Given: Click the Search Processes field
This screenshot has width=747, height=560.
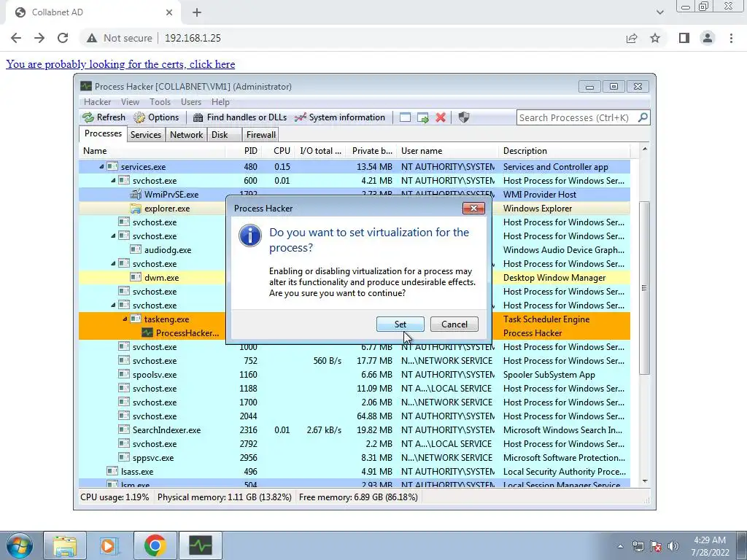Looking at the screenshot, I should 578,117.
